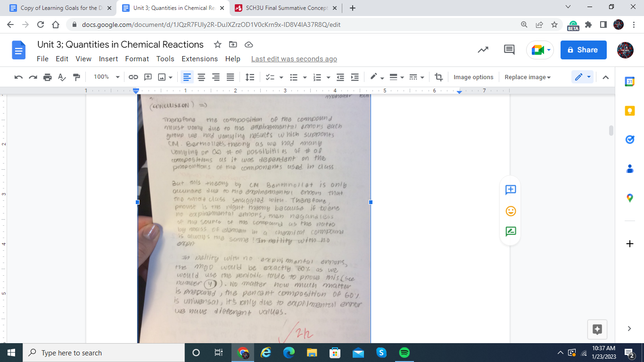Center align the image
The image size is (644, 362).
click(x=201, y=77)
